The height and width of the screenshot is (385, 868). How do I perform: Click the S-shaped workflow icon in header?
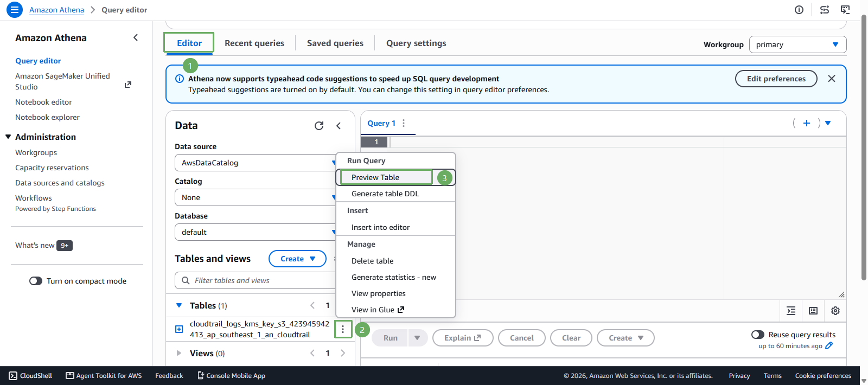point(825,10)
